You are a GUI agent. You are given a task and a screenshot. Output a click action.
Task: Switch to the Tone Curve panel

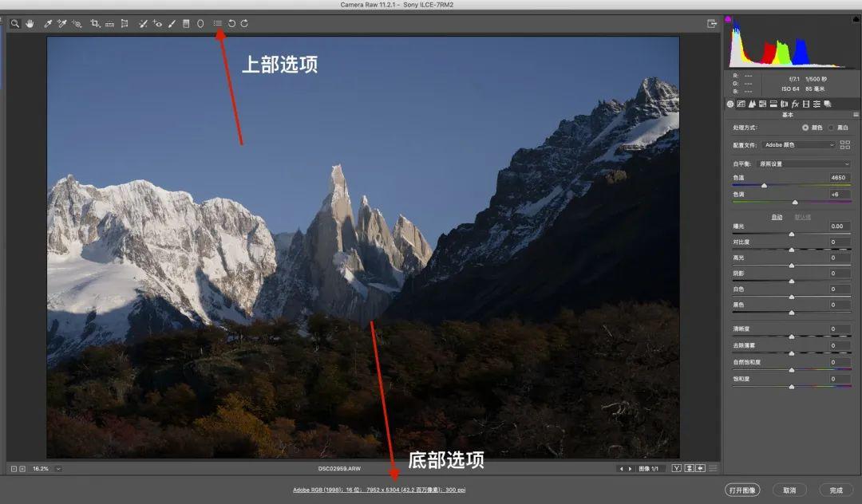pos(741,104)
